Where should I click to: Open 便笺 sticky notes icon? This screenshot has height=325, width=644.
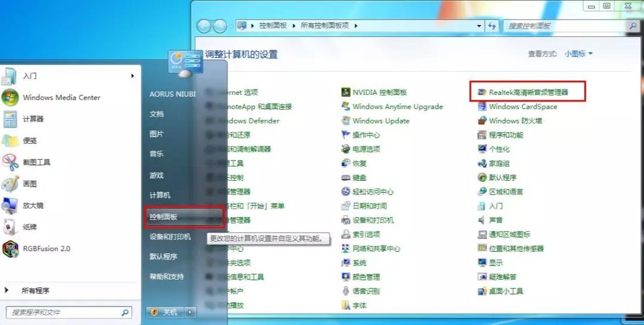click(x=10, y=141)
